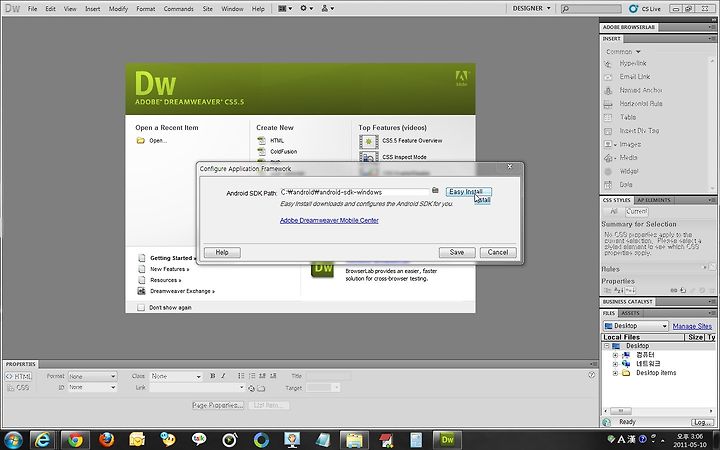
Task: Click the unordered list icon in Properties
Action: tap(241, 376)
